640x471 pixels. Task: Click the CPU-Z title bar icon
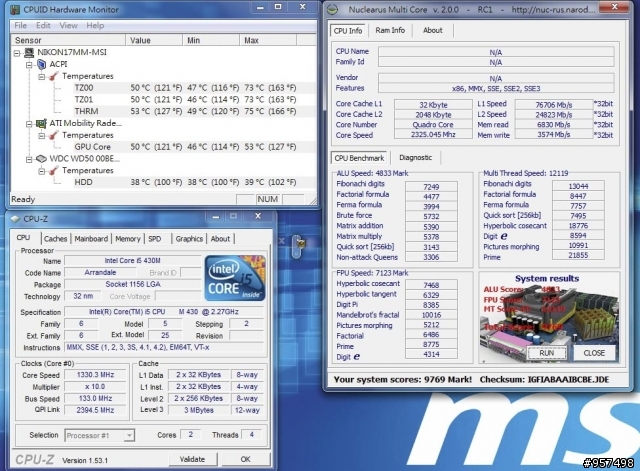pyautogui.click(x=16, y=219)
